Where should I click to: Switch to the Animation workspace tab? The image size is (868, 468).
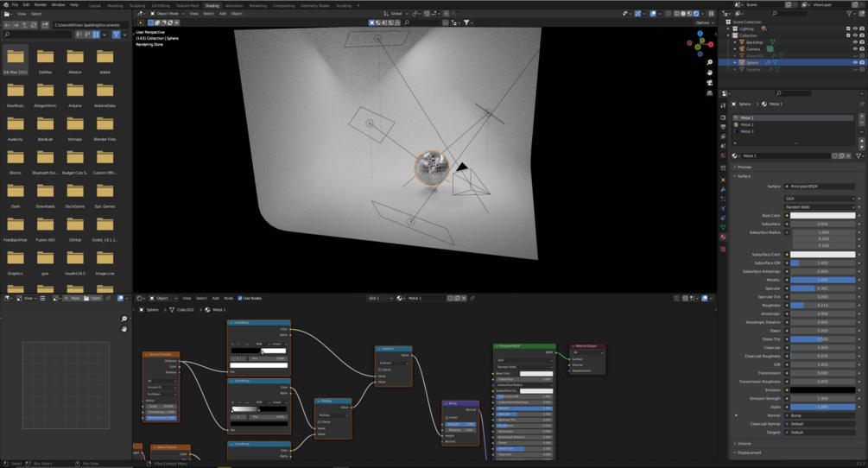click(234, 5)
